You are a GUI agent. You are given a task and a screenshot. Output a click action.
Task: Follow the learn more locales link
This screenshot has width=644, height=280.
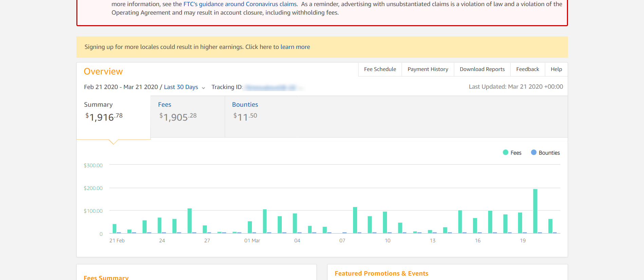click(295, 47)
